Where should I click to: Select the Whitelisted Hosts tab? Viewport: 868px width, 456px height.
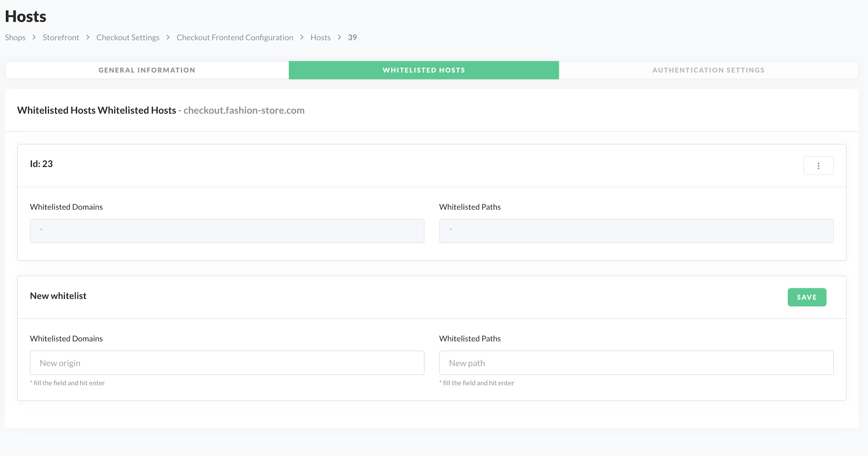point(424,70)
